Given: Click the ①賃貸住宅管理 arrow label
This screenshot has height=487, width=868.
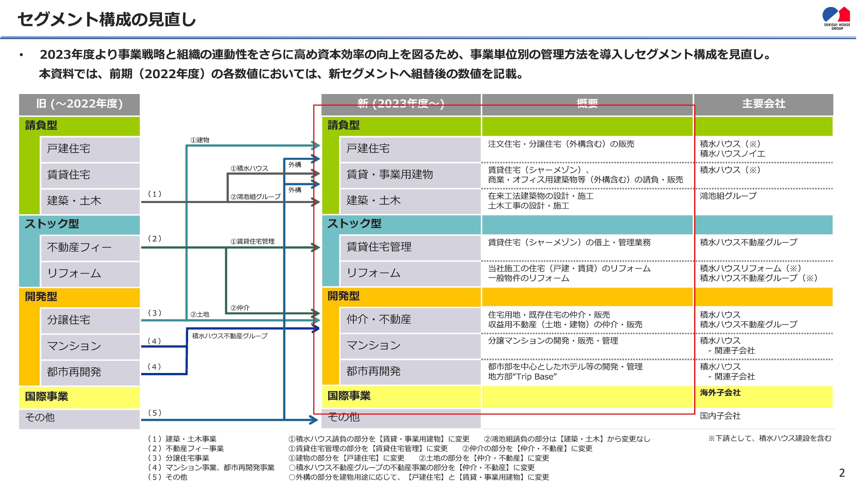Looking at the screenshot, I should tap(252, 242).
